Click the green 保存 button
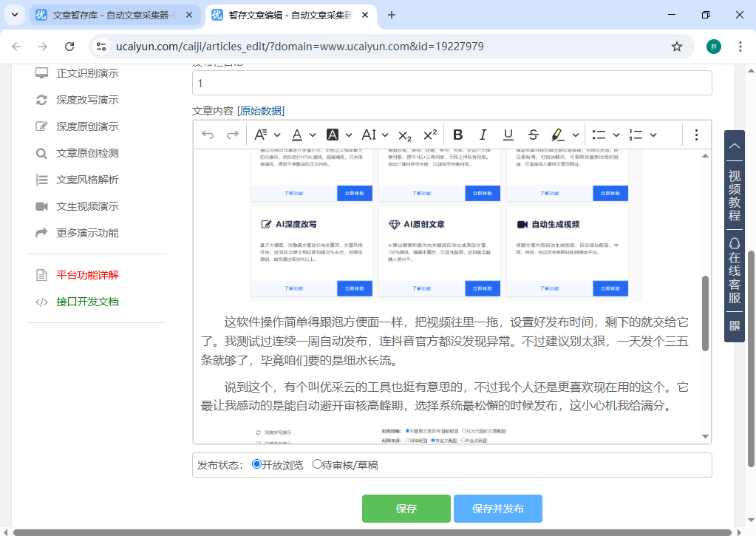756x536 pixels. 406,509
